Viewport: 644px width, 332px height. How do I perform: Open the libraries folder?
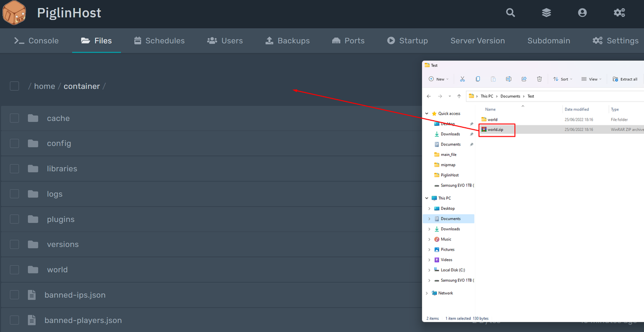coord(62,169)
